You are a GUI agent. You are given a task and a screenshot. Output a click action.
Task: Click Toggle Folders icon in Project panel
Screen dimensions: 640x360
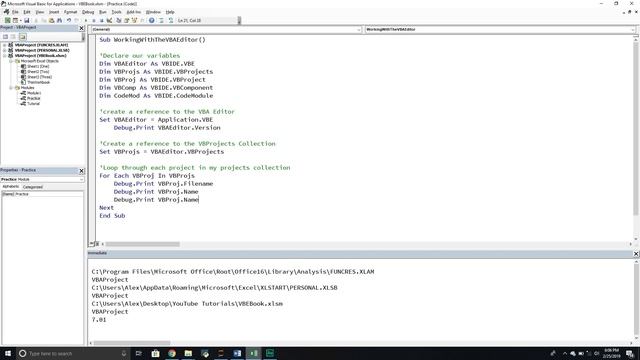(22, 37)
